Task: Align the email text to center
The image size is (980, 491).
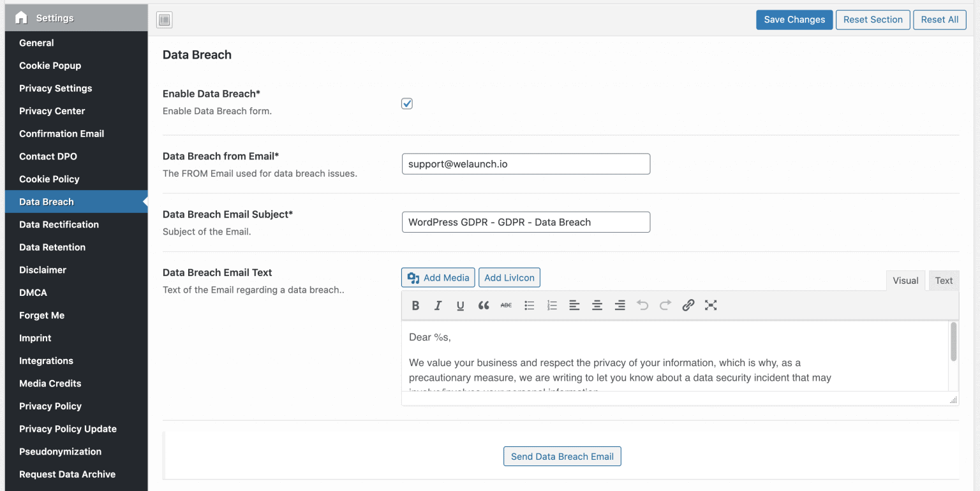Action: 597,305
